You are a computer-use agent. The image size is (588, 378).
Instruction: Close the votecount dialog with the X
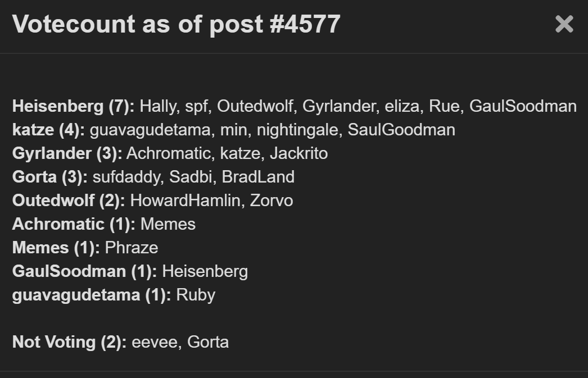tap(564, 24)
